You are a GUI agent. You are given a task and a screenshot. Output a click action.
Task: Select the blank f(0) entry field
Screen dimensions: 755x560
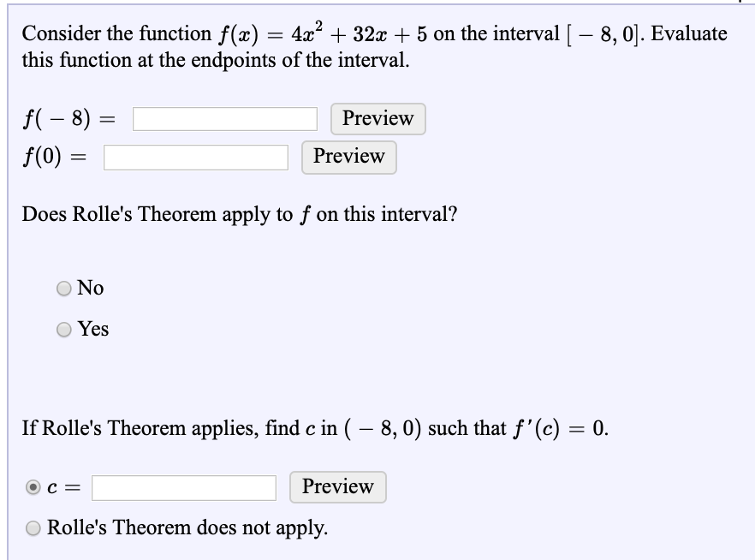pos(195,157)
